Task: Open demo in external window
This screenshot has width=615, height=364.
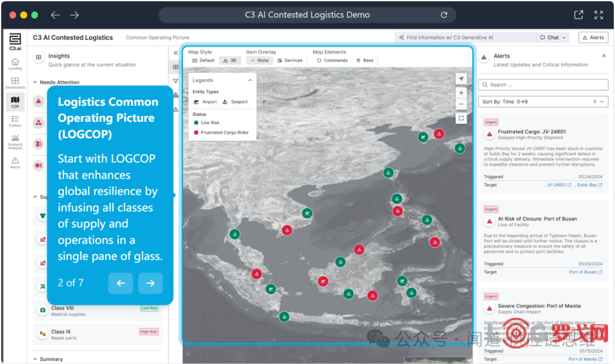Action: click(x=578, y=15)
